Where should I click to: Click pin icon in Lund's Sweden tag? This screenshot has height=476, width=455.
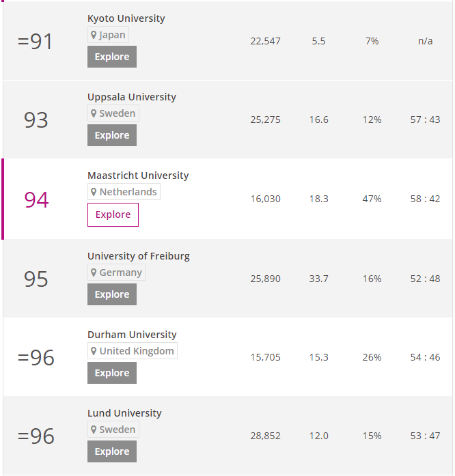click(x=94, y=430)
